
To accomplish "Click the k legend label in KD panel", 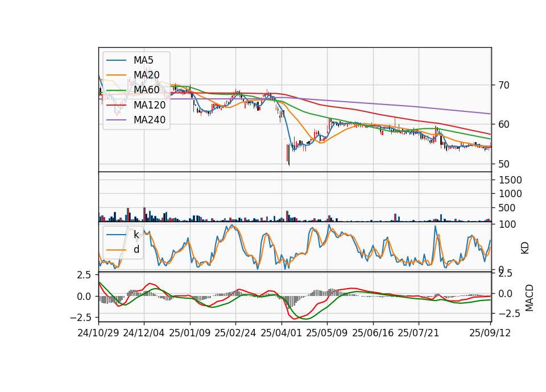I will point(136,235).
